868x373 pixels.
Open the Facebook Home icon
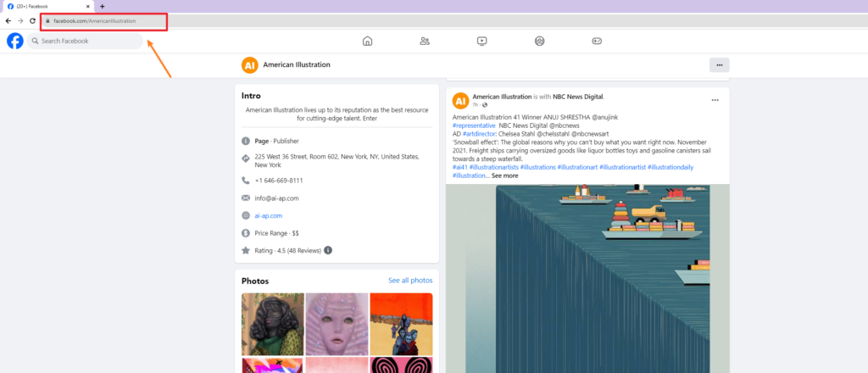pyautogui.click(x=367, y=41)
